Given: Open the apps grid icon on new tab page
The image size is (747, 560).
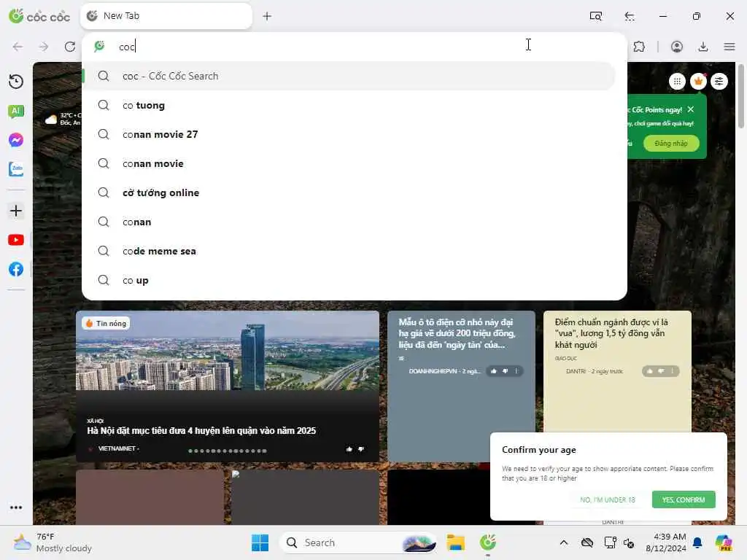Looking at the screenshot, I should point(677,82).
